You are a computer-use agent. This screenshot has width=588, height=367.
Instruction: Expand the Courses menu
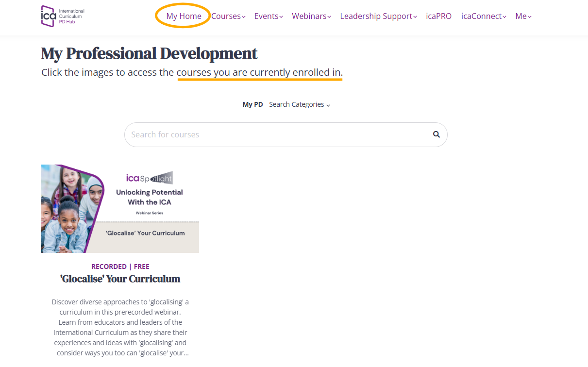(228, 16)
